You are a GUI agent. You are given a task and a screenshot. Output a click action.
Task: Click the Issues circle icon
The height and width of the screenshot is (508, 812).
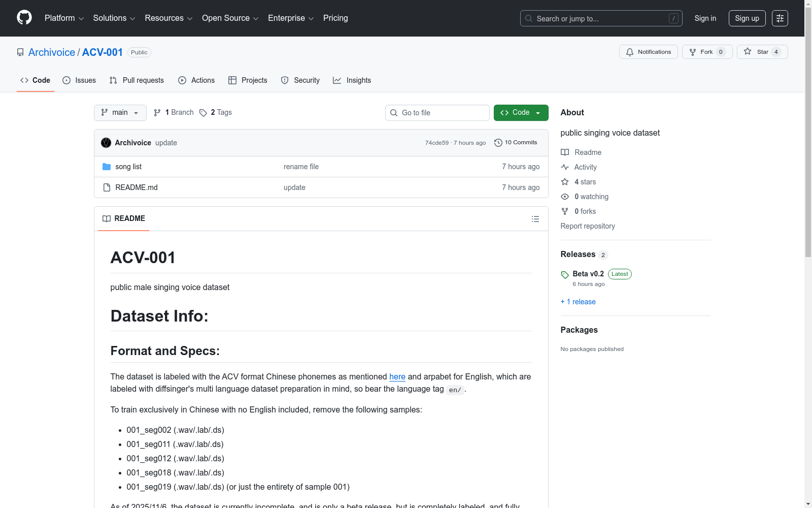pos(66,80)
